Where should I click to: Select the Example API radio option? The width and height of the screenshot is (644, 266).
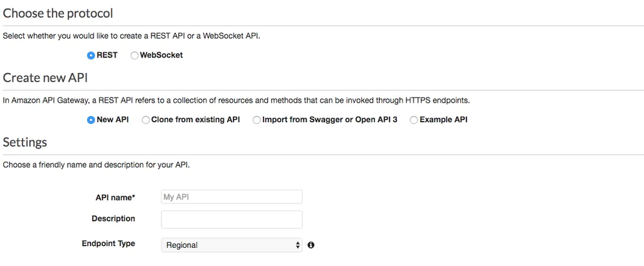[414, 120]
